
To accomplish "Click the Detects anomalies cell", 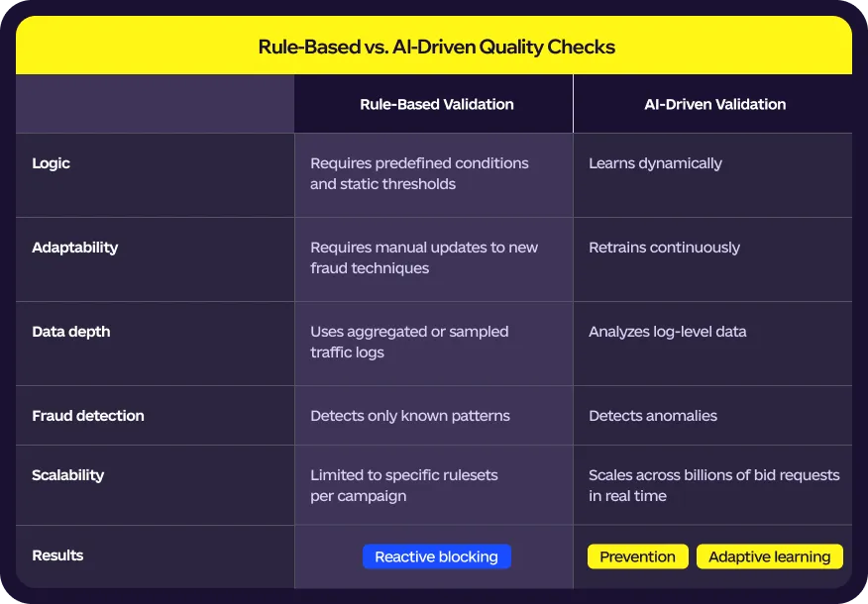I will point(653,416).
